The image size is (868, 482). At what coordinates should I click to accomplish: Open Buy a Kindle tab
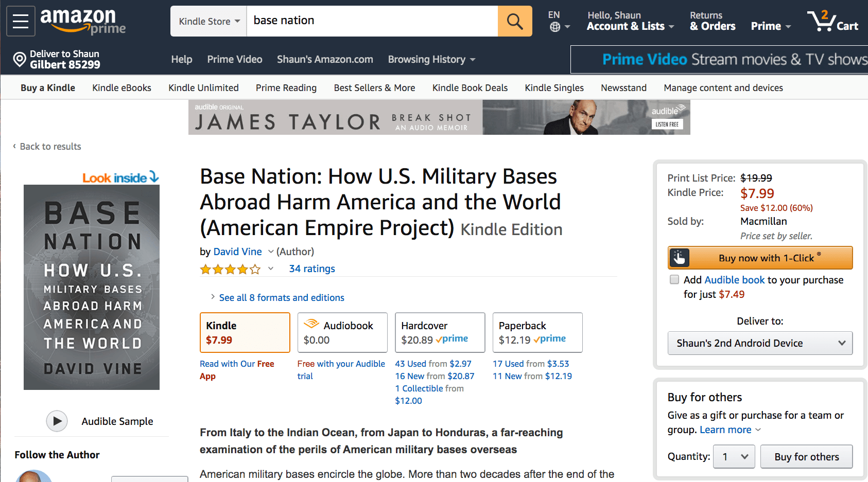point(48,88)
